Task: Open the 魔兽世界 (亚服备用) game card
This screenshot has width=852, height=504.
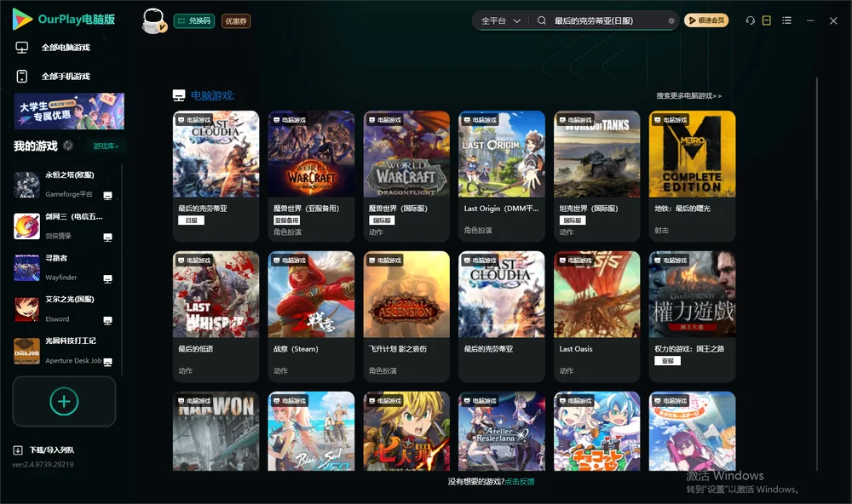Action: pos(311,176)
